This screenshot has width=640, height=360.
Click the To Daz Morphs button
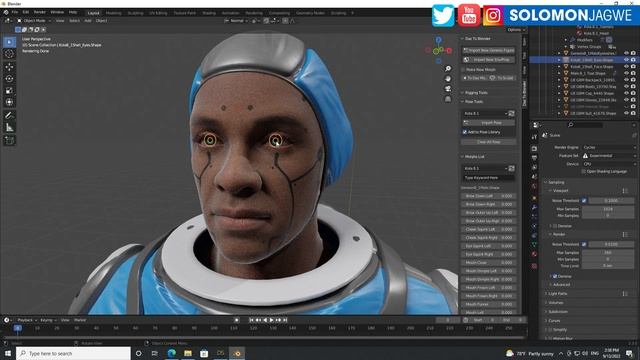click(475, 78)
